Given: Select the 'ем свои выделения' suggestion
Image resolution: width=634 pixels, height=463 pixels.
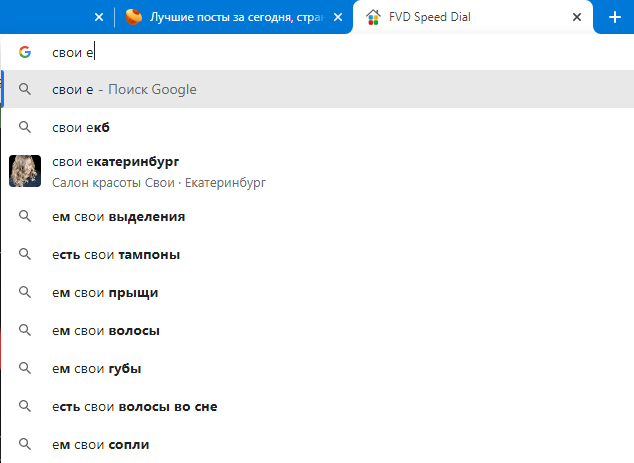Looking at the screenshot, I should point(318,217).
